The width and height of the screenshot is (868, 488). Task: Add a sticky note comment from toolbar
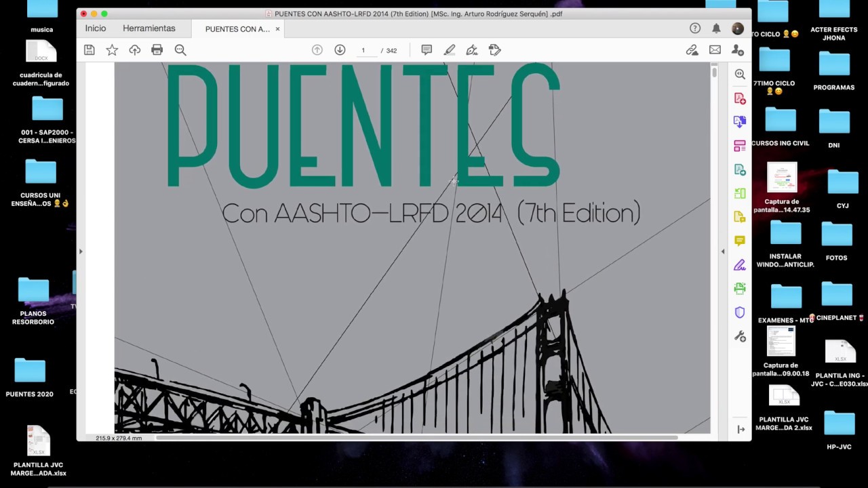(427, 50)
